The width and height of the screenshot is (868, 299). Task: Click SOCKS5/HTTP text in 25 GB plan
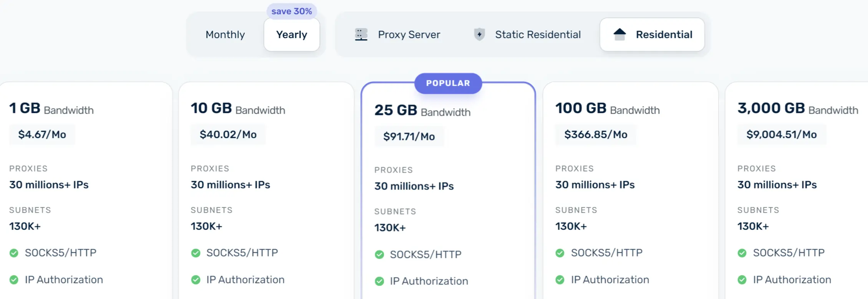click(426, 254)
